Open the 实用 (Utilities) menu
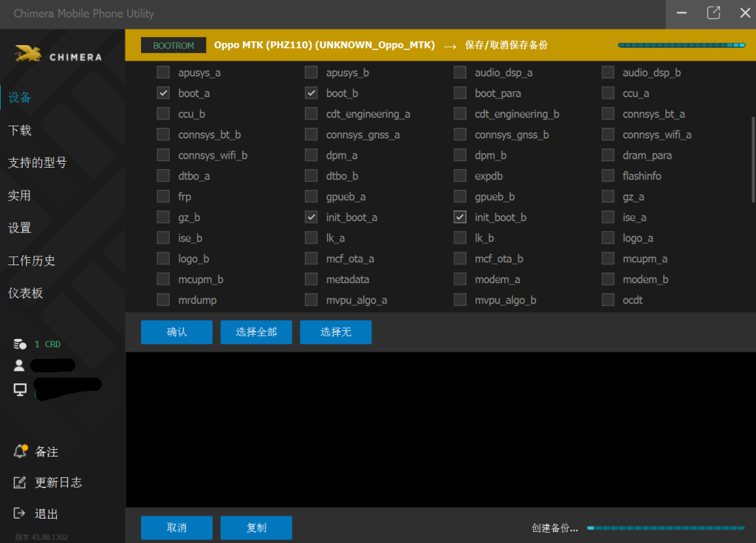 [x=19, y=196]
